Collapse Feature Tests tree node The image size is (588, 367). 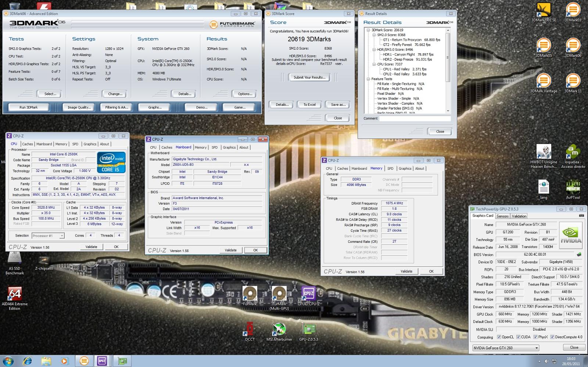(368, 79)
